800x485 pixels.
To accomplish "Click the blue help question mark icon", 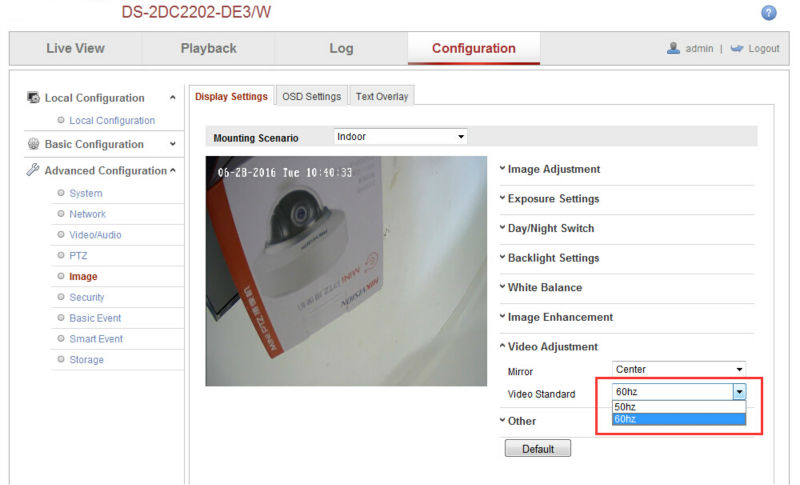I will 769,13.
